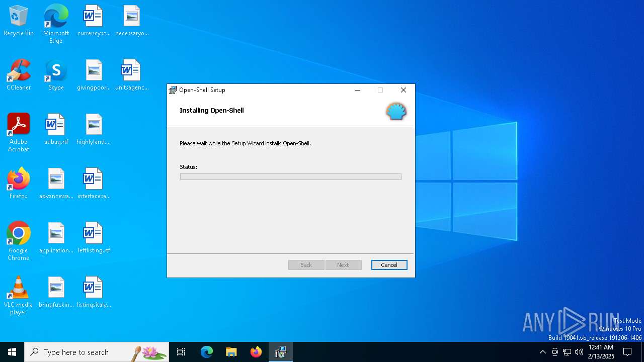This screenshot has width=644, height=362.
Task: Cancel the Open-Shell installation
Action: click(389, 265)
